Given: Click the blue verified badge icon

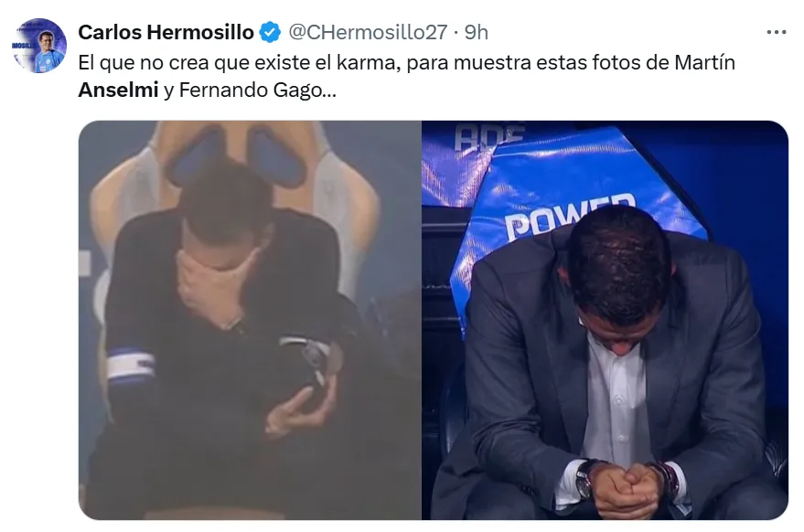Looking at the screenshot, I should (270, 32).
